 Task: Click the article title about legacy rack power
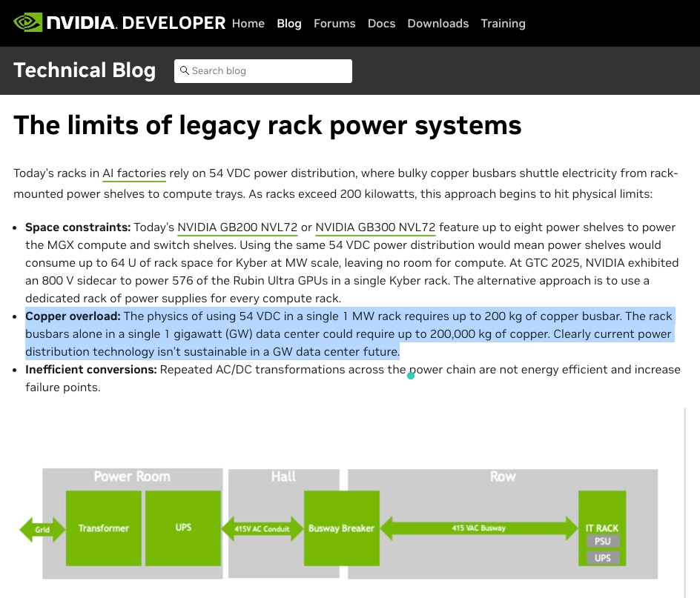(x=268, y=125)
